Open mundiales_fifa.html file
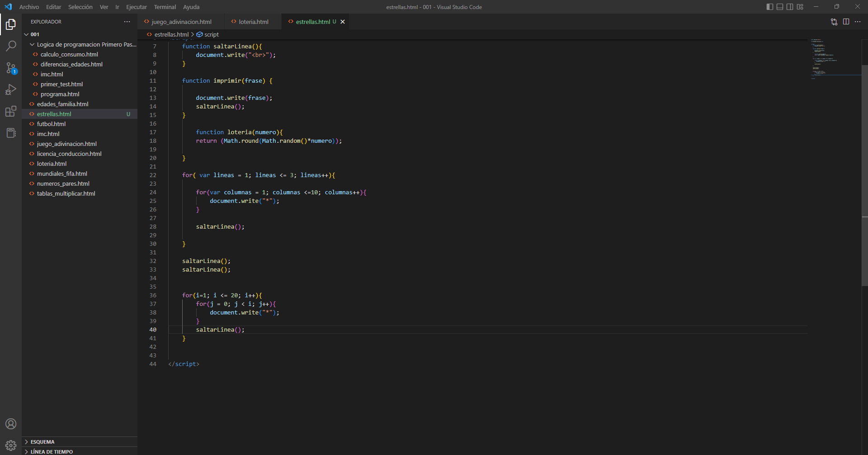This screenshot has height=455, width=868. [x=80, y=174]
